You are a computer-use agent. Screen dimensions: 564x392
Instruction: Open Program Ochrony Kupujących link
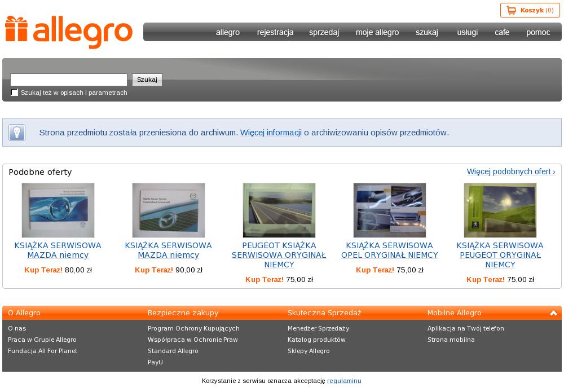pyautogui.click(x=193, y=328)
